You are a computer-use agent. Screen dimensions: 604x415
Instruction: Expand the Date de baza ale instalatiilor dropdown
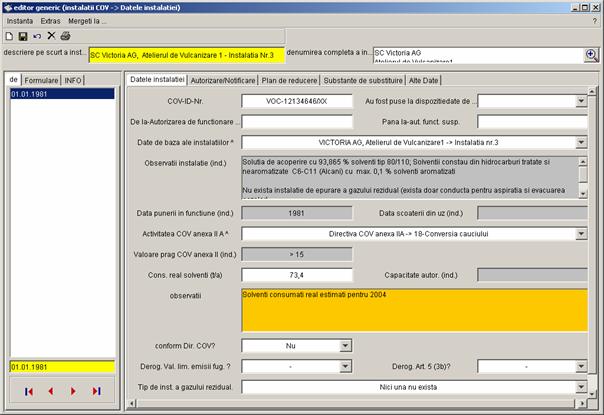pyautogui.click(x=581, y=143)
